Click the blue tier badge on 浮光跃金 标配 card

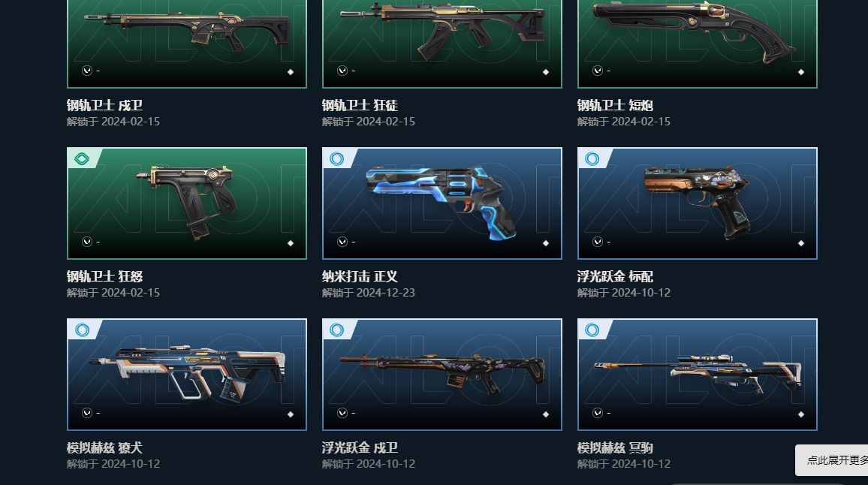592,159
